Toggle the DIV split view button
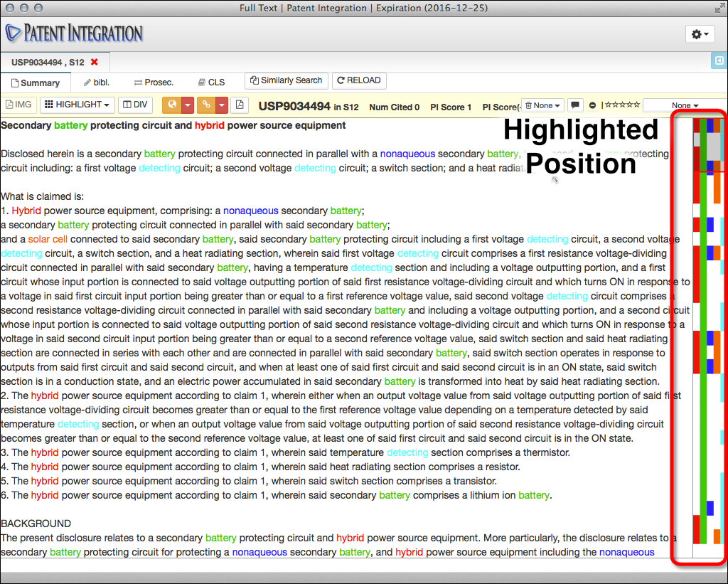 (135, 105)
